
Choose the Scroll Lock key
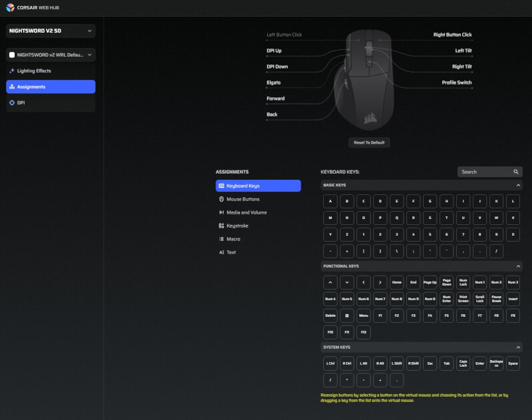[479, 299]
